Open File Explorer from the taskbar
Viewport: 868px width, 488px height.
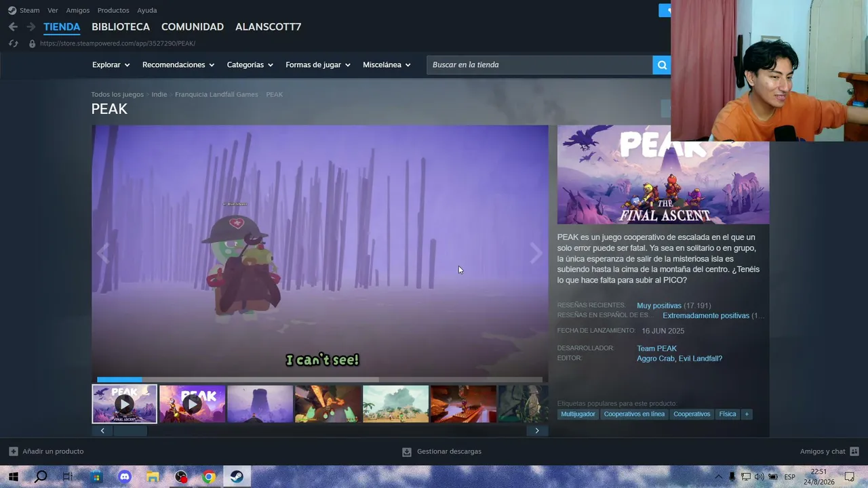tap(153, 476)
